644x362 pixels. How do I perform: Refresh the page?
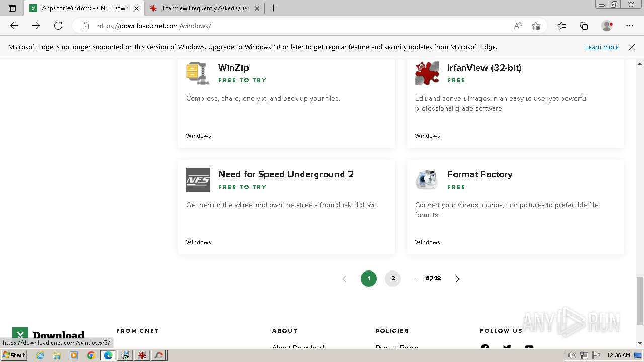(58, 26)
